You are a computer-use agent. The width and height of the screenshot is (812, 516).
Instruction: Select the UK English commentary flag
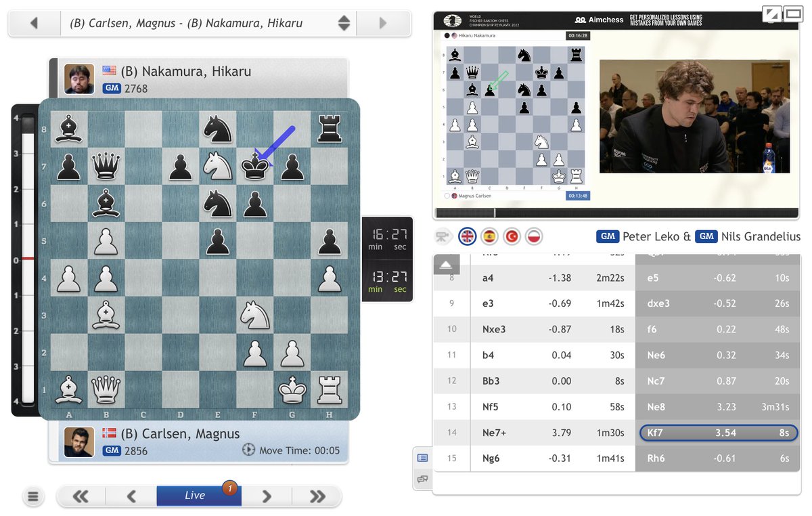[467, 236]
